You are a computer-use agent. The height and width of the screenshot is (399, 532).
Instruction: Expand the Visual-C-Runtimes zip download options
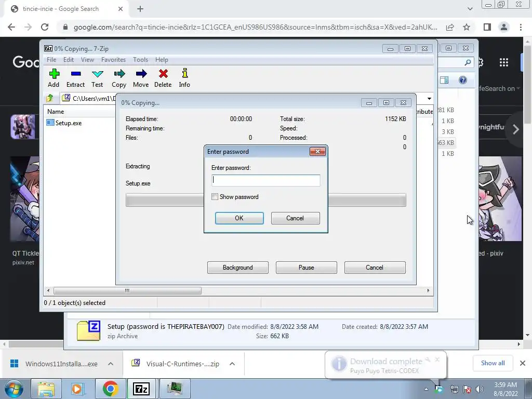tap(232, 364)
